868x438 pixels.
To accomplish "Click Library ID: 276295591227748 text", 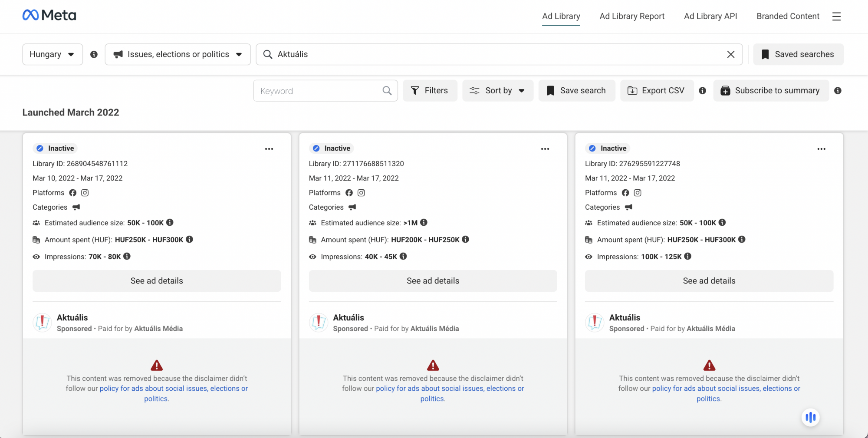I will tap(632, 164).
